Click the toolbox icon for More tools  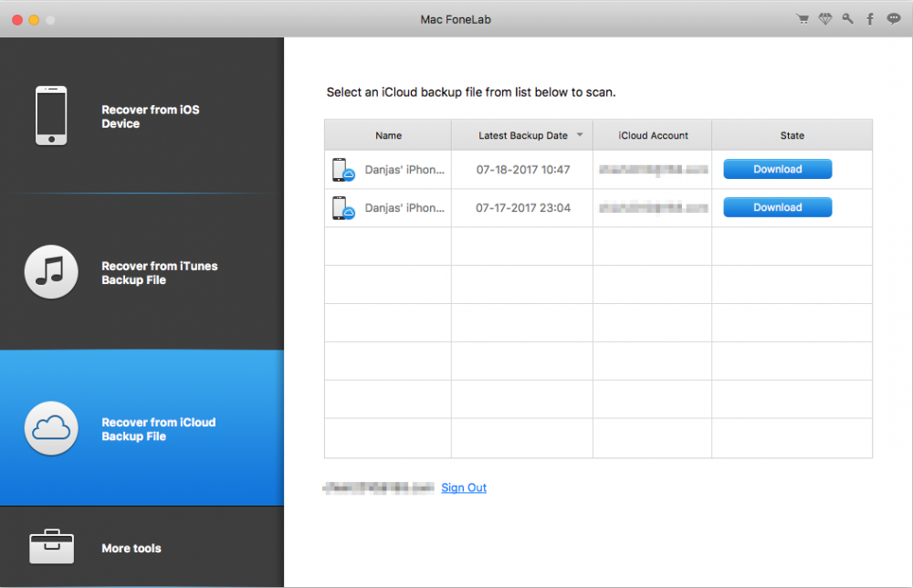coord(51,548)
